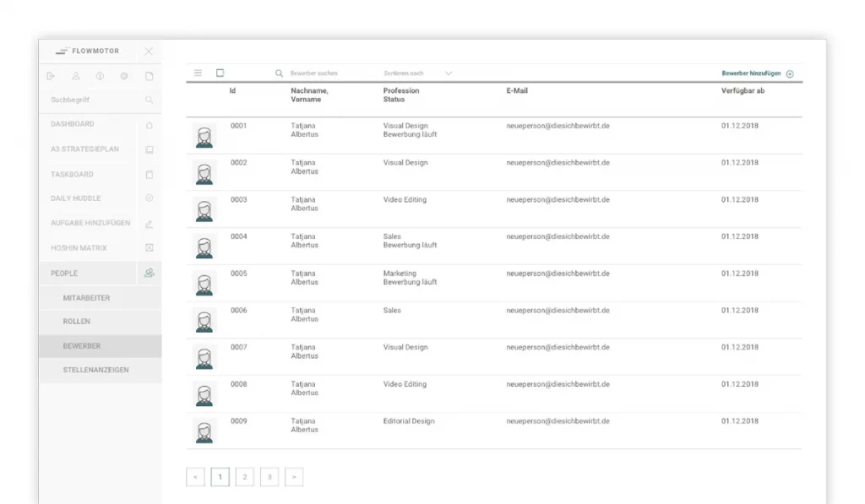Select Rollen submenu item

point(100,322)
